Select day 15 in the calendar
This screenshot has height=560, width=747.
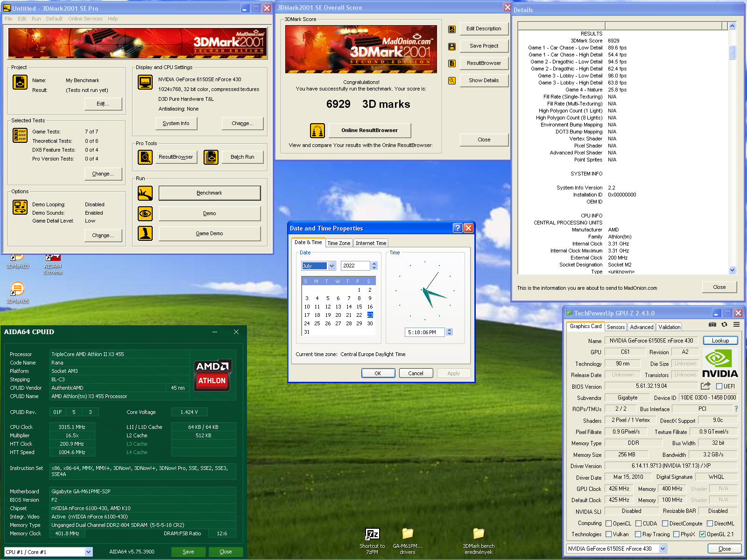359,307
